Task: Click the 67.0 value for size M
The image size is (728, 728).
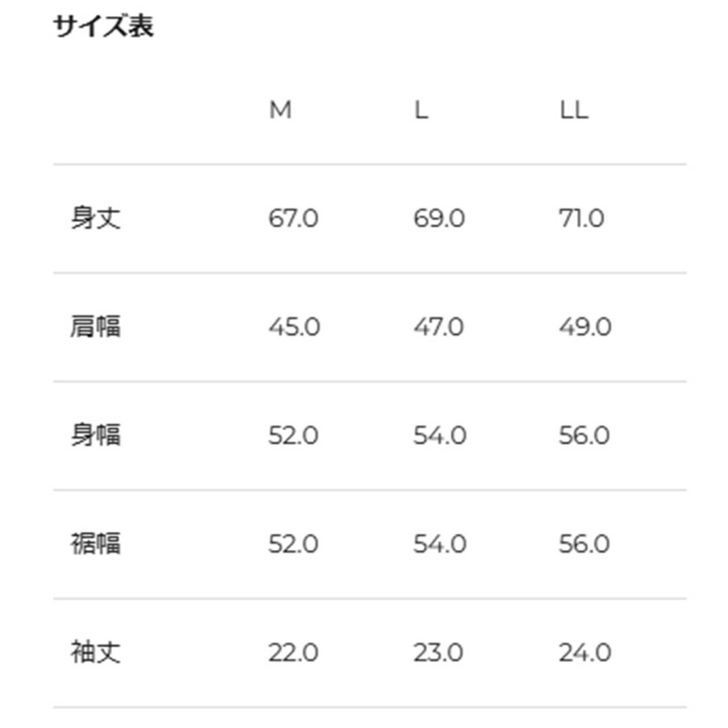Action: [x=293, y=218]
